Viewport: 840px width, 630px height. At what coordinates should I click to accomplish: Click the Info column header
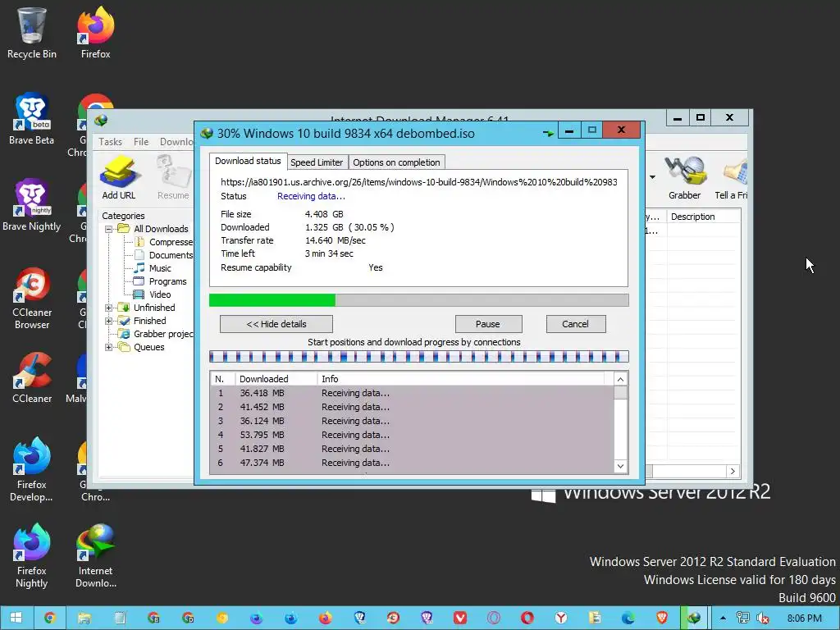461,379
